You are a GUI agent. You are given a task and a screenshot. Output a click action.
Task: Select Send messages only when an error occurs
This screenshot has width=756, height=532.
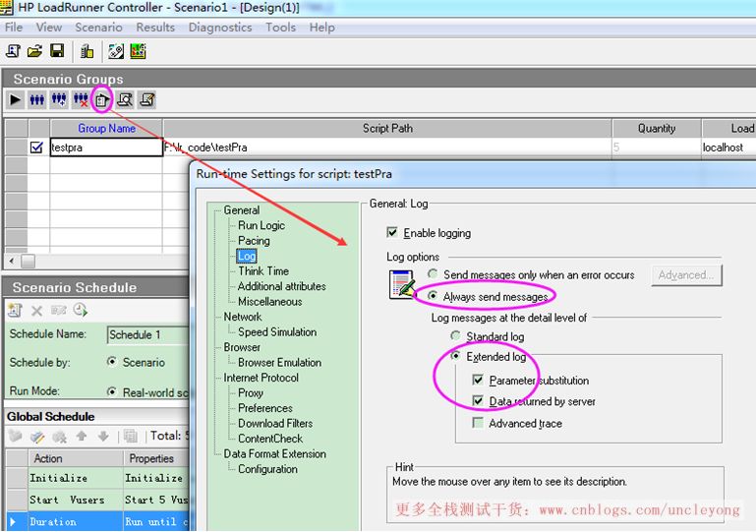coord(433,274)
